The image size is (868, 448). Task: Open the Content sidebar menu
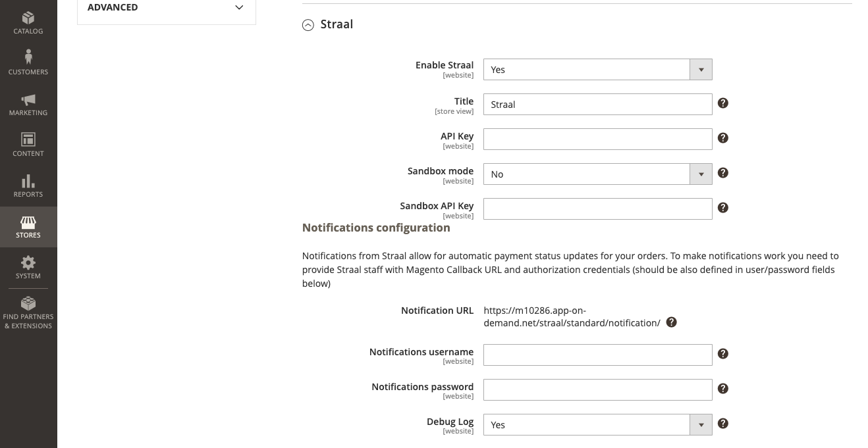[28, 145]
